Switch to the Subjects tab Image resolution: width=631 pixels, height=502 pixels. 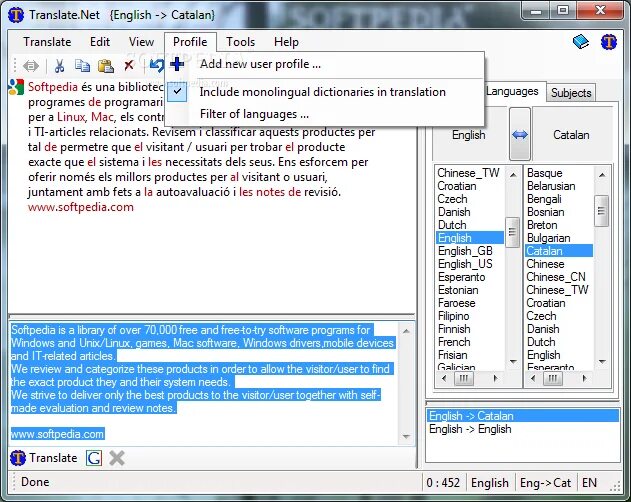click(571, 93)
